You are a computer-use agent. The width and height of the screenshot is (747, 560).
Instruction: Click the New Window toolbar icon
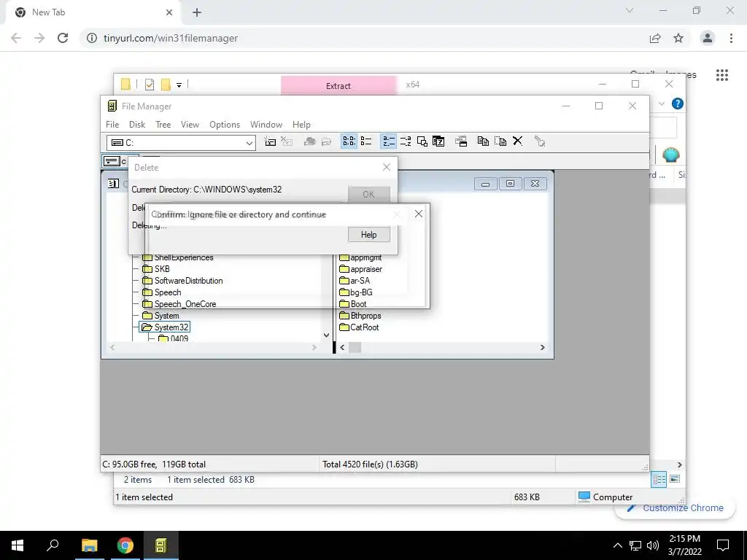point(461,141)
